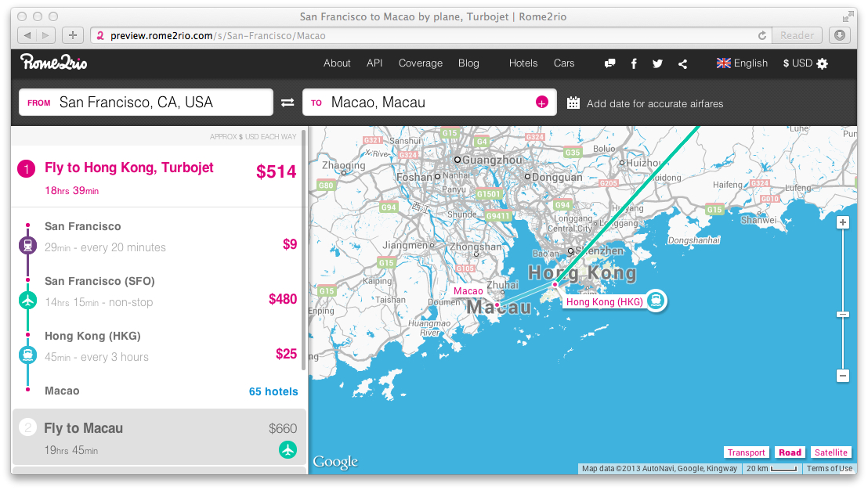
Task: Click the 18hrs 39min duration text
Action: tap(71, 191)
